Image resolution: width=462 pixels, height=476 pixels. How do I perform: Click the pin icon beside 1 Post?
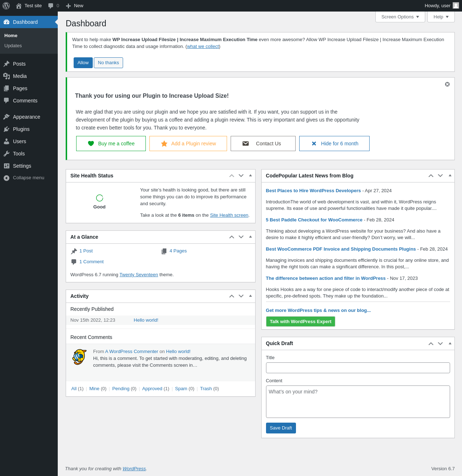tap(74, 251)
